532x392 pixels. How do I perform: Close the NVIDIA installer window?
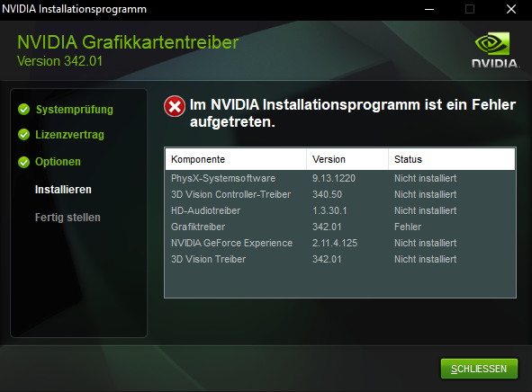click(x=511, y=9)
